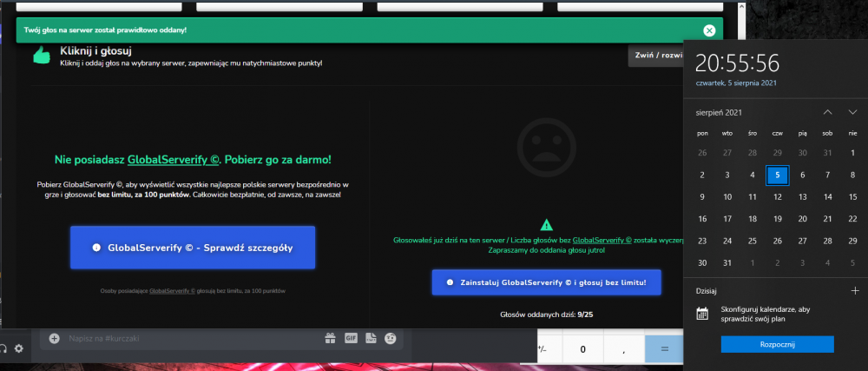868x371 pixels.
Task: Select 19 in the calendar
Action: coord(778,219)
